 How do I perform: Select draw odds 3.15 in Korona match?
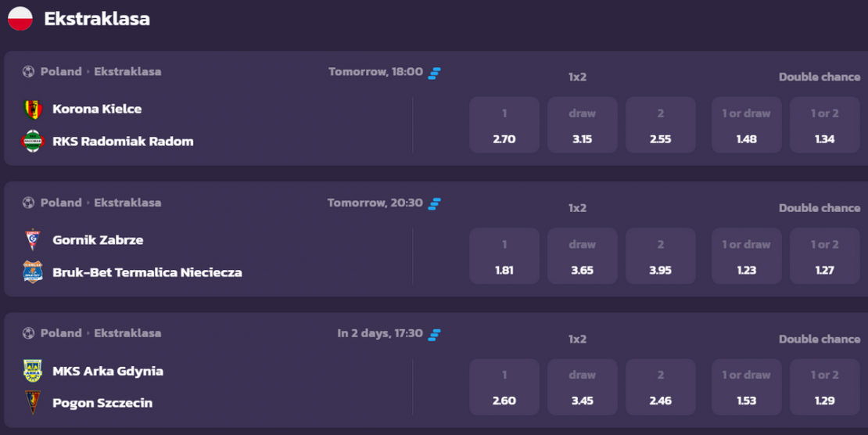coord(583,125)
